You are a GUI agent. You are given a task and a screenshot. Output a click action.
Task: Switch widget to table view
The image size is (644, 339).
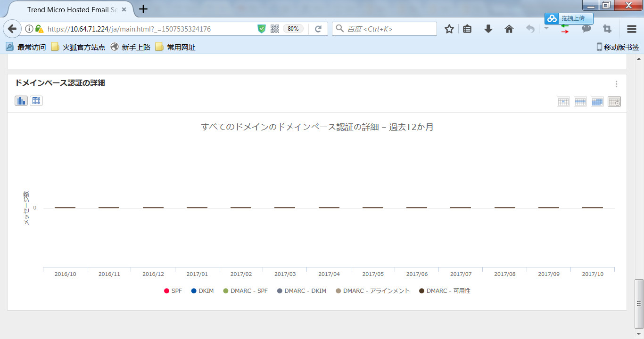36,101
